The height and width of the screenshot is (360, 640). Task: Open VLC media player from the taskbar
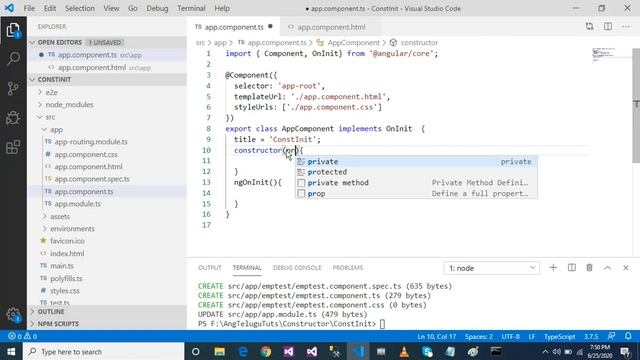coord(404,351)
